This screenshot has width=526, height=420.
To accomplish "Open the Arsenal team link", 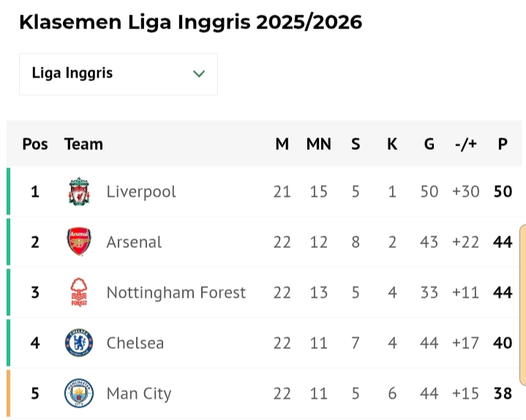I will (134, 242).
